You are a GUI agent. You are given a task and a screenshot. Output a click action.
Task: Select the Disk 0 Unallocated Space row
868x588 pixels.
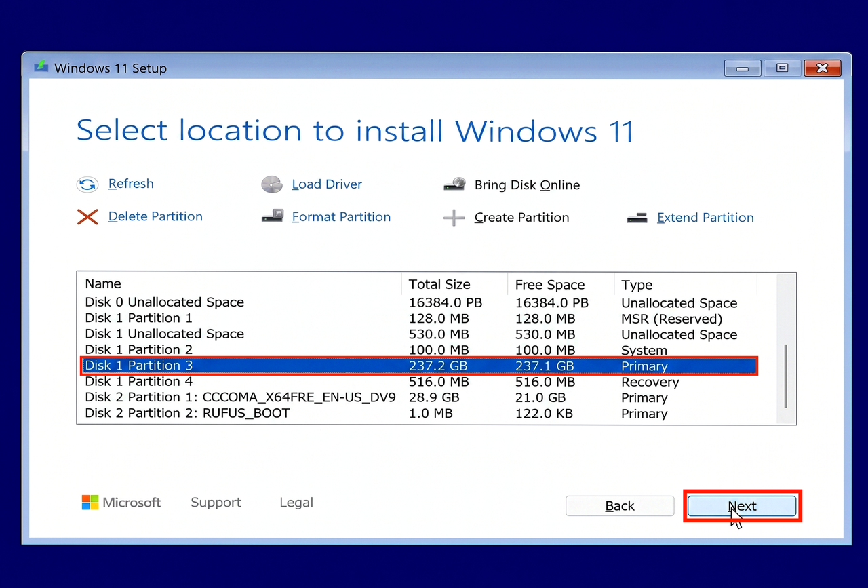point(418,302)
